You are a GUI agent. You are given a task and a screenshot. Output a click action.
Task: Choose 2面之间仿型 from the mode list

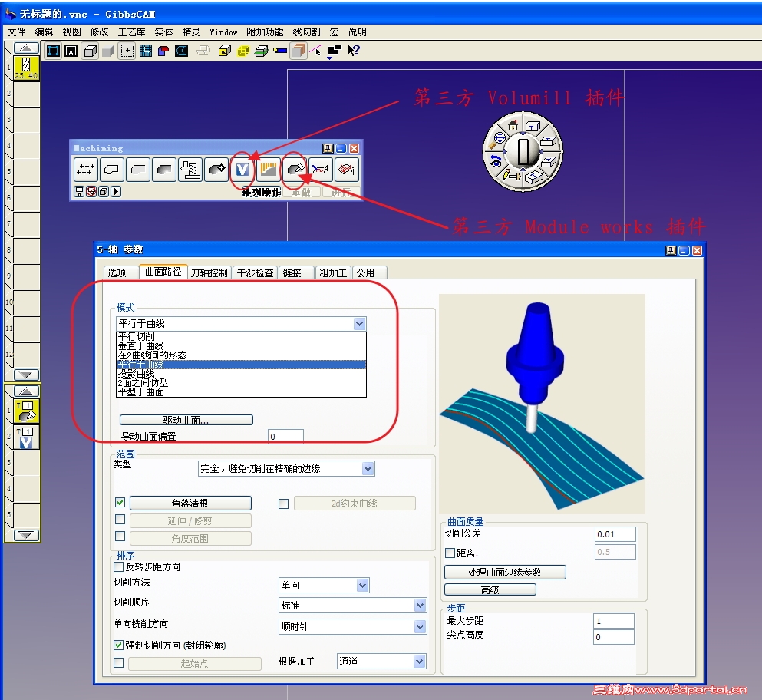click(x=241, y=382)
